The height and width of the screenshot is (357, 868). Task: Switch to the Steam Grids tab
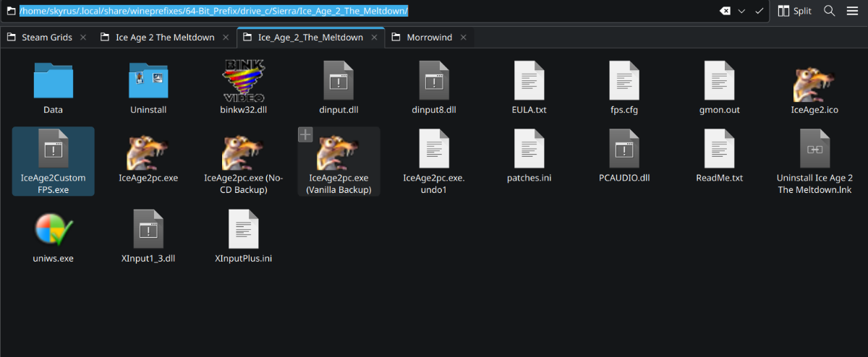pyautogui.click(x=46, y=38)
